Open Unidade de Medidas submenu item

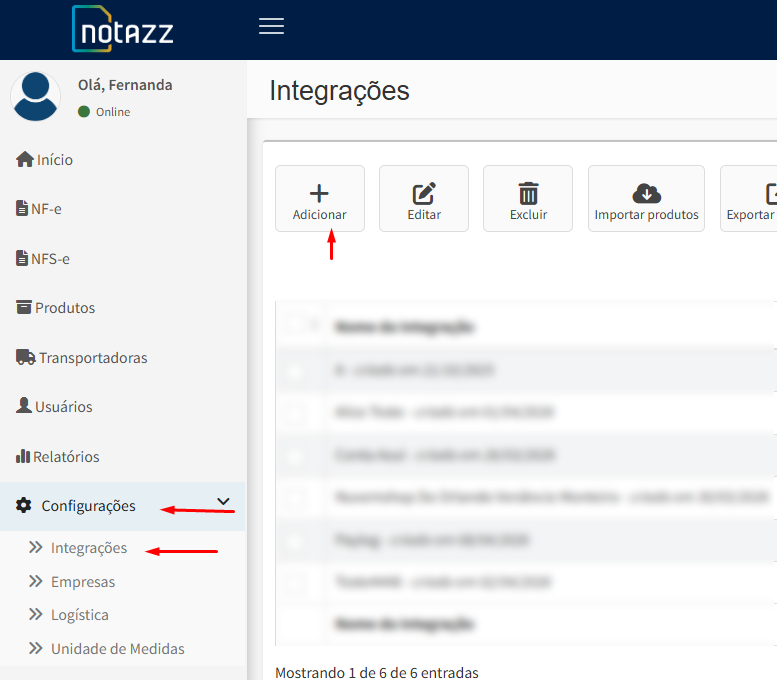click(x=117, y=649)
